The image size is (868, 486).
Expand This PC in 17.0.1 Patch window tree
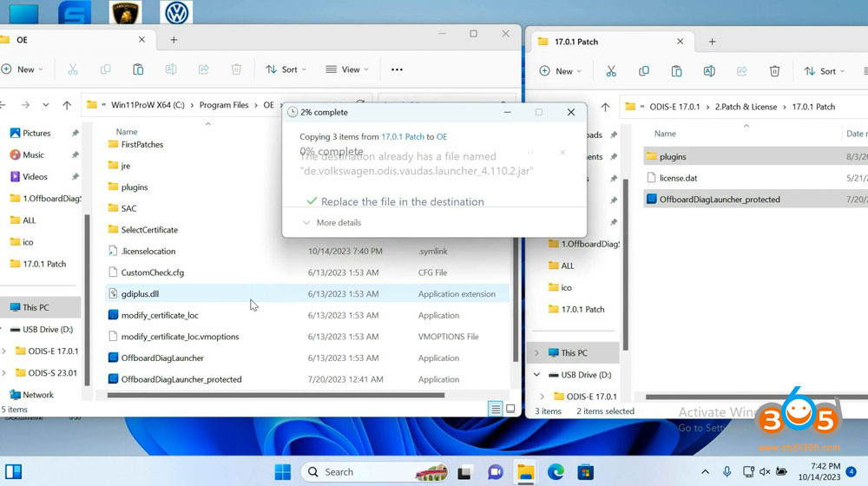pos(536,352)
